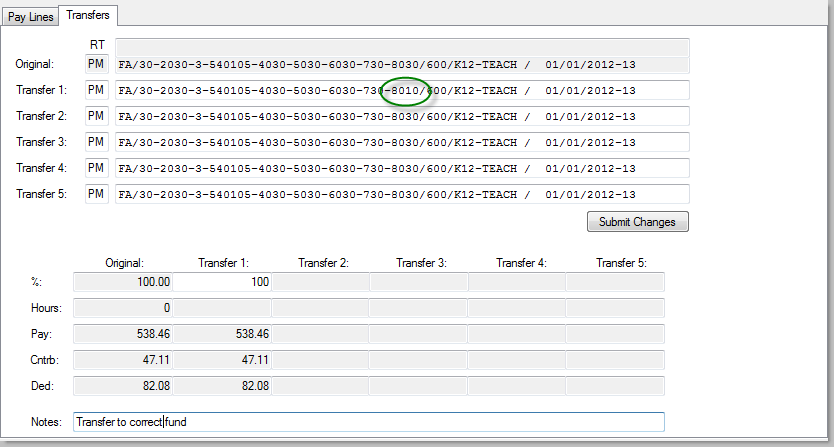Click the Transfer 2 percent field
Screen dimensions: 834x447
pos(320,283)
